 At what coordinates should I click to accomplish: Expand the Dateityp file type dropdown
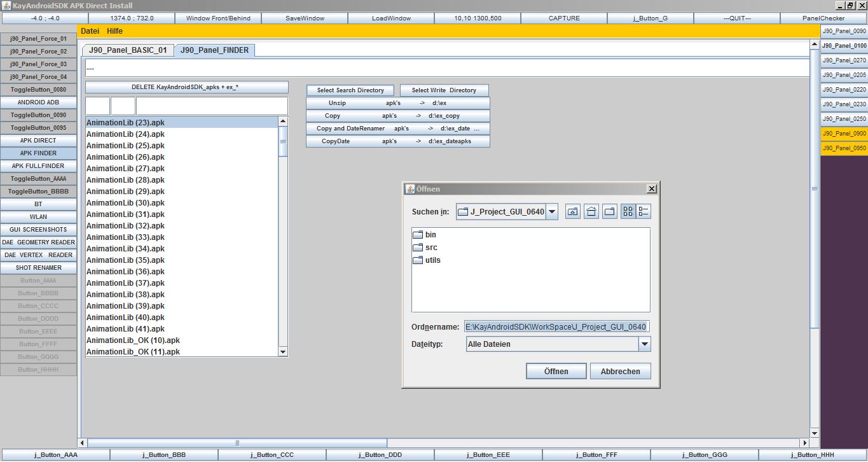point(644,344)
